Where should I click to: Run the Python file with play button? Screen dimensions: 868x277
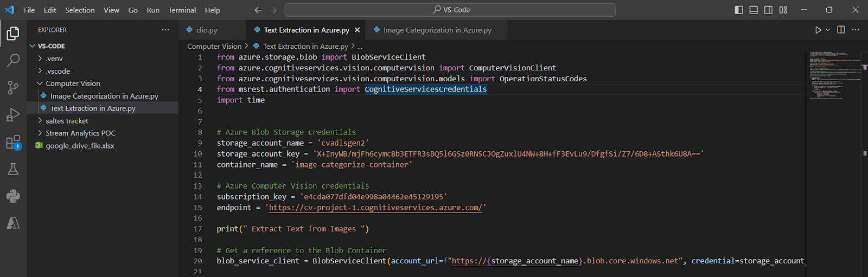pos(818,30)
